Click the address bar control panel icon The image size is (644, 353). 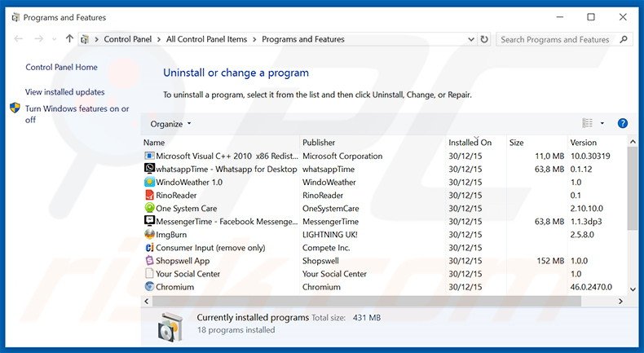click(85, 39)
